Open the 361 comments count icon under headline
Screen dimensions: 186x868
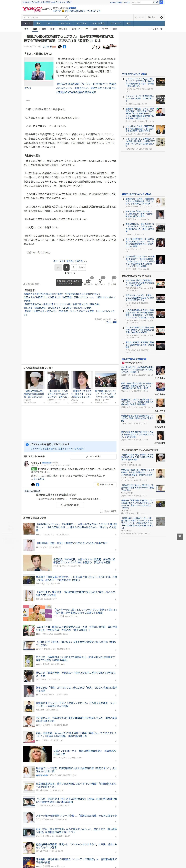[46, 47]
